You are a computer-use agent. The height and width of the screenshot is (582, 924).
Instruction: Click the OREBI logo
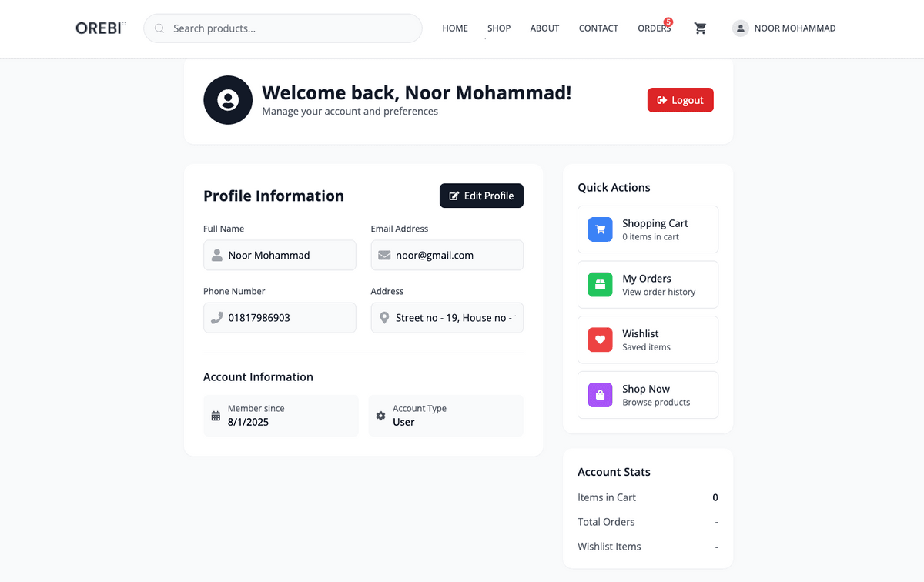coord(100,28)
